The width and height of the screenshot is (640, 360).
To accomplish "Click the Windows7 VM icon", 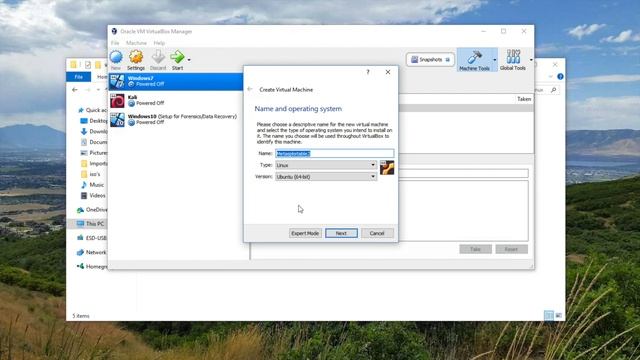I will (x=118, y=81).
